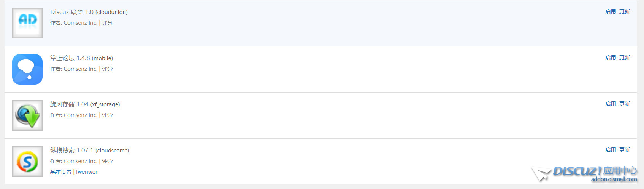
Task: Click 启用 for 旋风存储 plugin
Action: pyautogui.click(x=611, y=104)
